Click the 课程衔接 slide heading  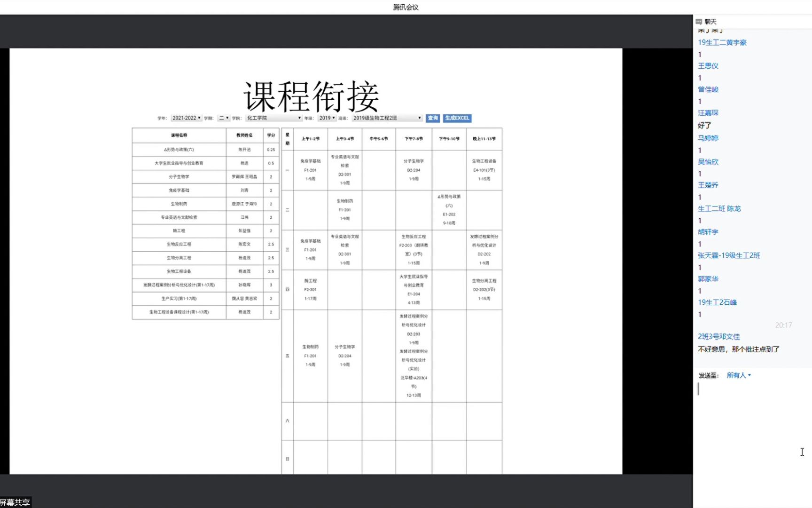pos(311,96)
